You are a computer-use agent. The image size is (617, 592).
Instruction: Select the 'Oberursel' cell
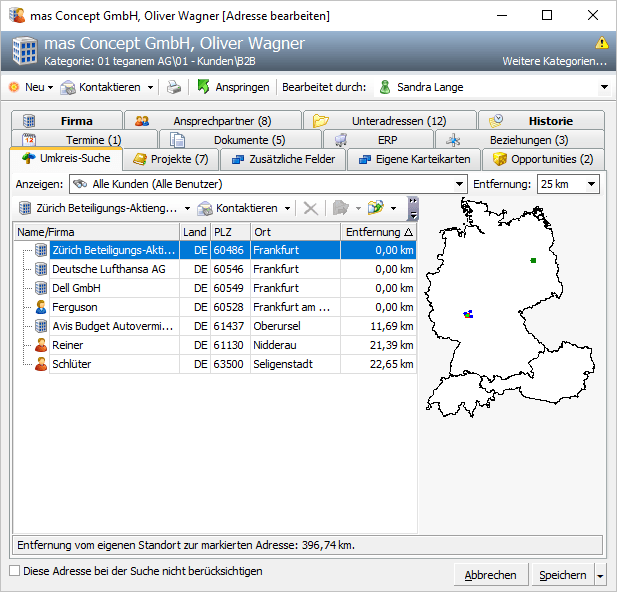(x=295, y=326)
